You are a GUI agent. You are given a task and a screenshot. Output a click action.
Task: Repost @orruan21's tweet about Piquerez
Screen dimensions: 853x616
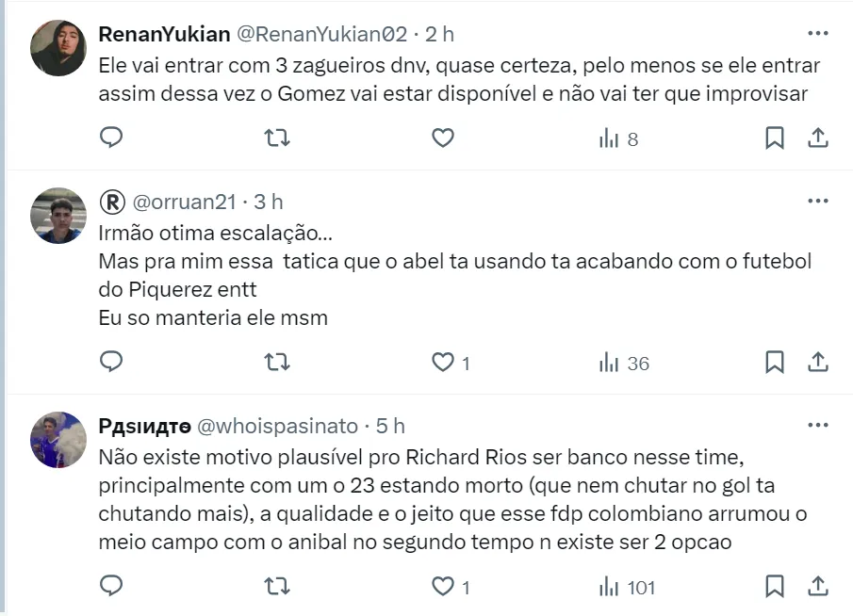point(276,362)
